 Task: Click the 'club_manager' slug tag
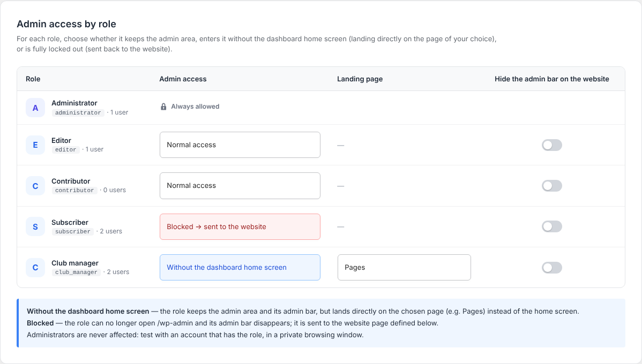(76, 272)
